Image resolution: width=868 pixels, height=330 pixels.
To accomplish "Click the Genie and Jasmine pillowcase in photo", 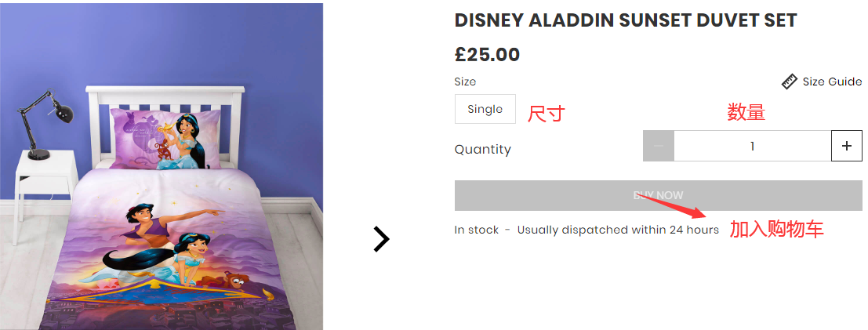I will pos(165,138).
